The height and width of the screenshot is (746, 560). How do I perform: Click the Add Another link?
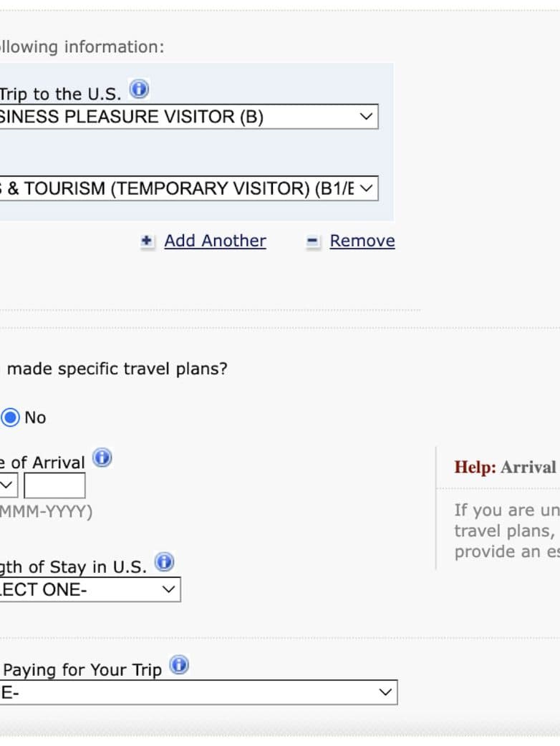coord(215,241)
